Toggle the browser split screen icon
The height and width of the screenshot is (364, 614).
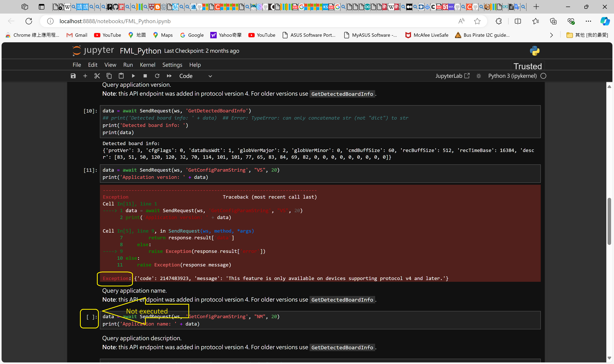517,21
